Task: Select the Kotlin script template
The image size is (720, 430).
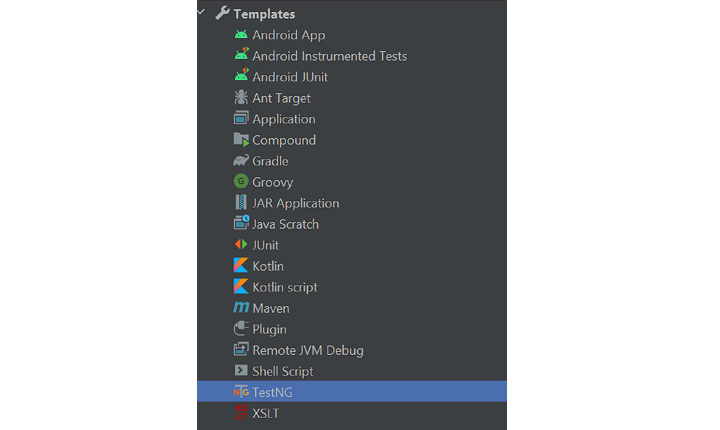Action: [x=284, y=287]
